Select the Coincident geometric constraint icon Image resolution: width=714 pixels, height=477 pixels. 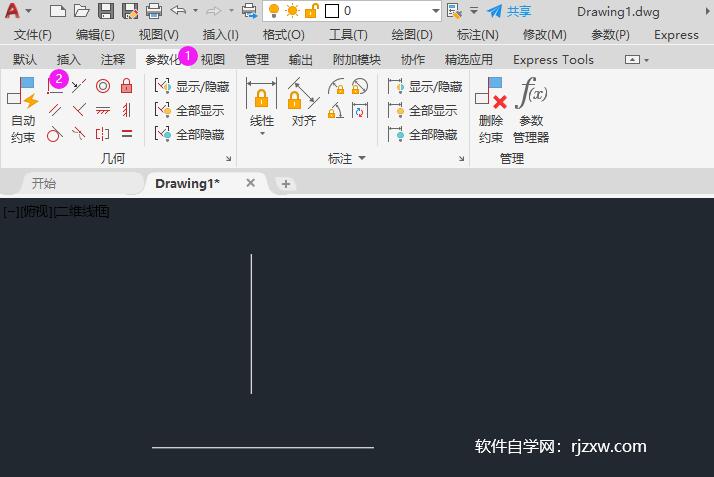tap(55, 86)
